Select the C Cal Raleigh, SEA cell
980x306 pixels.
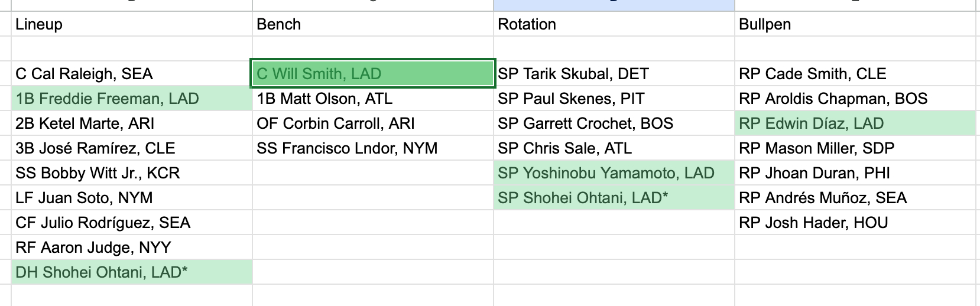click(x=131, y=74)
